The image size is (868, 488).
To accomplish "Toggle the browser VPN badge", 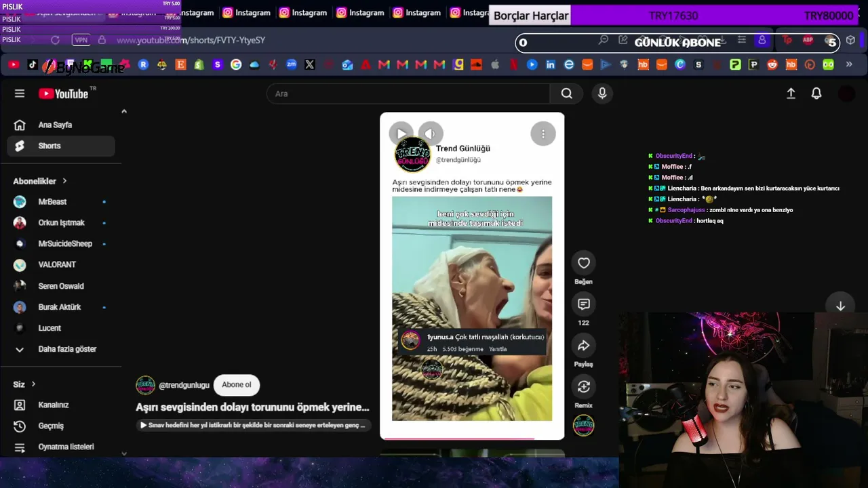I will (81, 40).
